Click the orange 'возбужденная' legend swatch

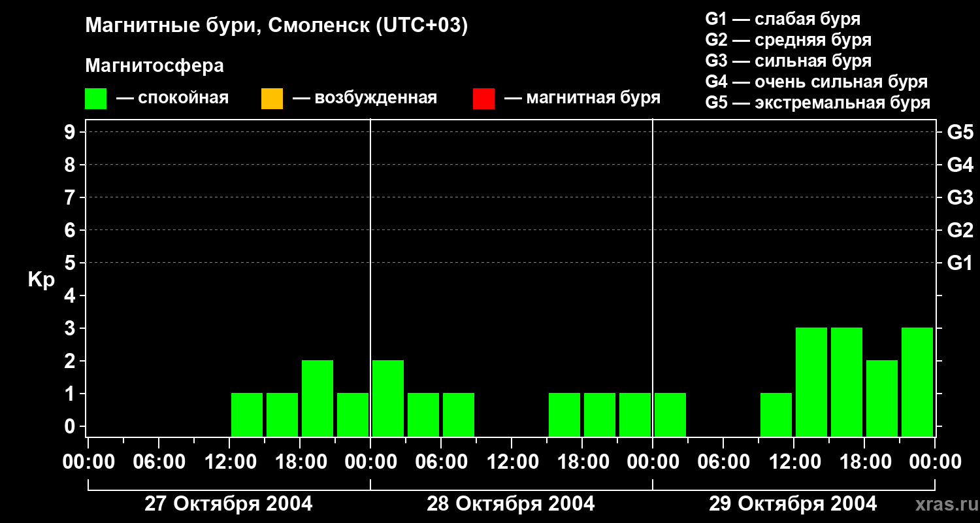tap(272, 99)
